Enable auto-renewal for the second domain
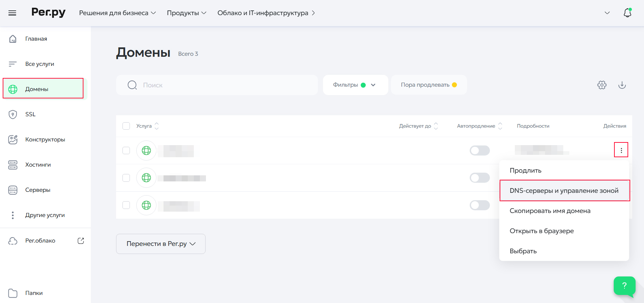Viewport: 644px width, 303px height. pos(479,178)
